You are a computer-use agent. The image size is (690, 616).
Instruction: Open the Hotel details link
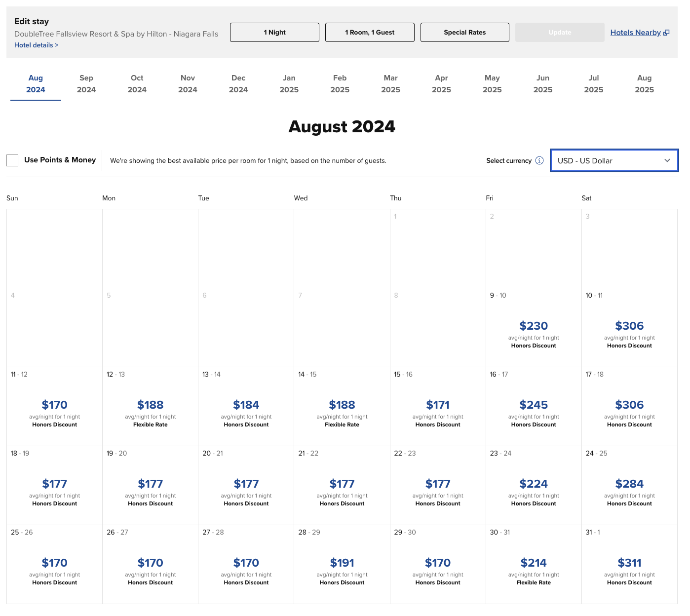[x=37, y=45]
